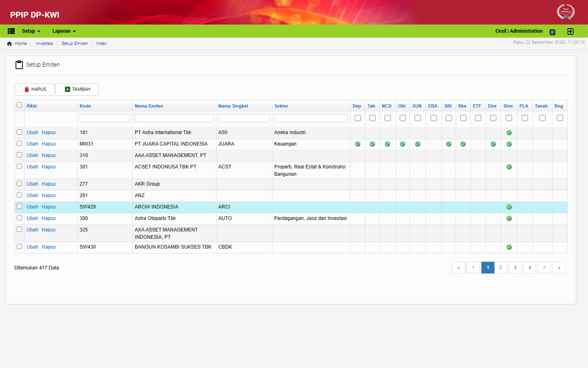588x368 pixels.
Task: Click the logout icon in the top bar
Action: coord(570,31)
